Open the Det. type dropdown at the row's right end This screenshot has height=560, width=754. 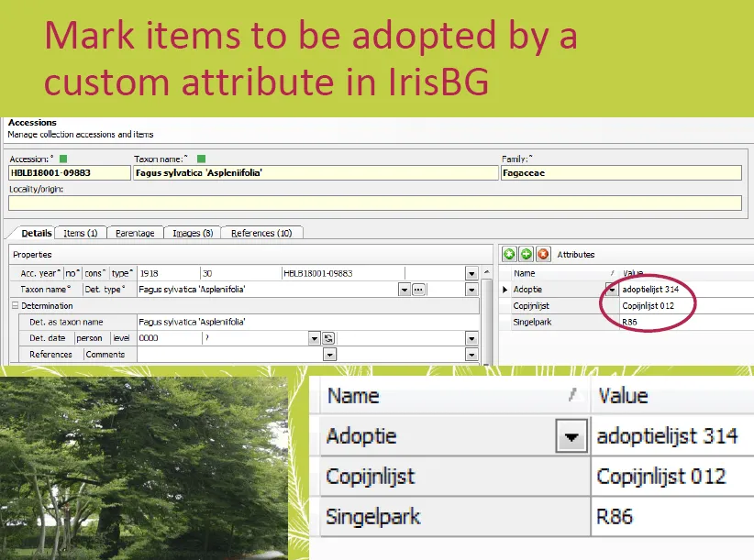tap(471, 290)
